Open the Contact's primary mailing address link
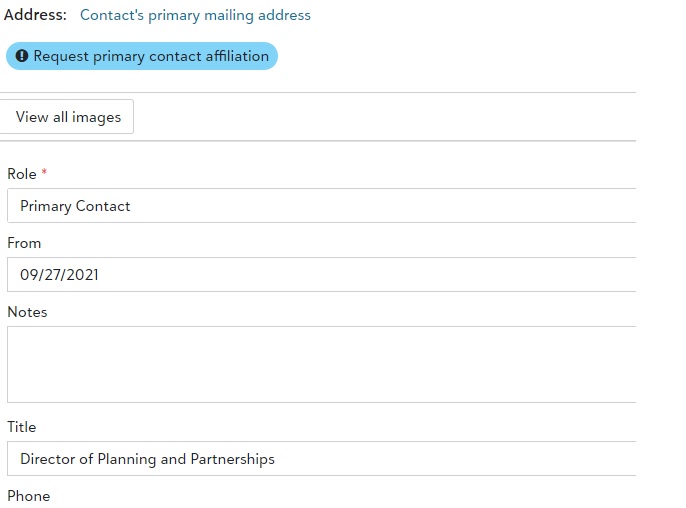The width and height of the screenshot is (686, 508). pyautogui.click(x=195, y=15)
